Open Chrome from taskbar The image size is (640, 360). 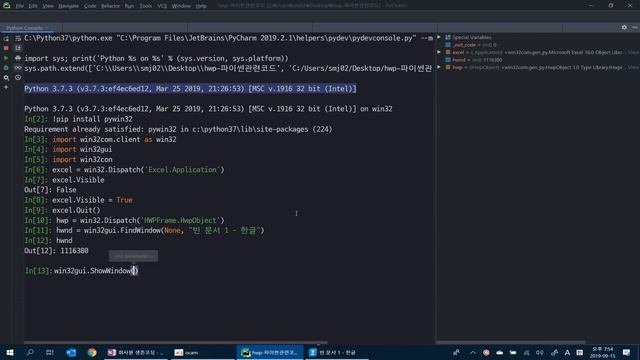tap(92, 352)
